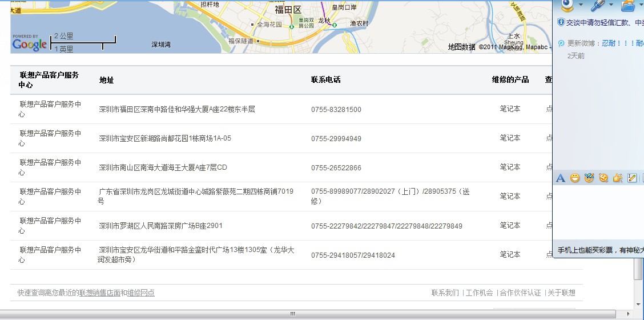Click the horizontal scrollbar right arrow

tap(629, 315)
